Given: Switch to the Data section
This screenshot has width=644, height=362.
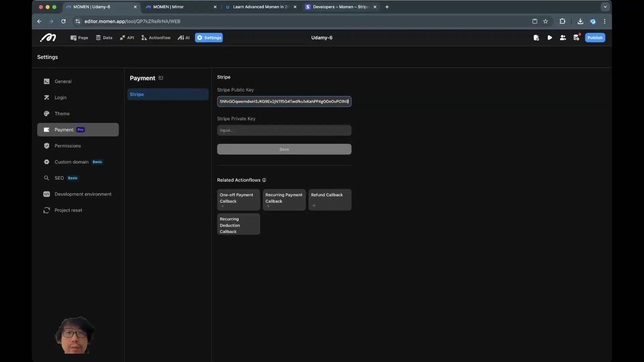Looking at the screenshot, I should click(x=104, y=38).
